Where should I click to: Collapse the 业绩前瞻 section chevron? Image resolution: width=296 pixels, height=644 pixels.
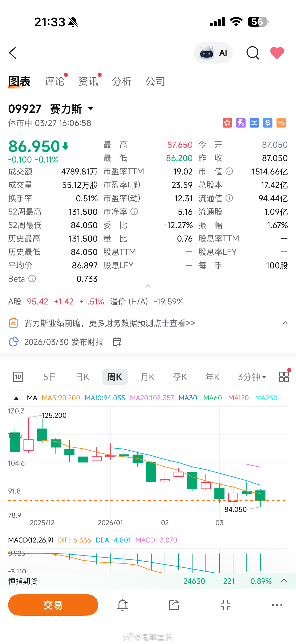click(x=285, y=323)
